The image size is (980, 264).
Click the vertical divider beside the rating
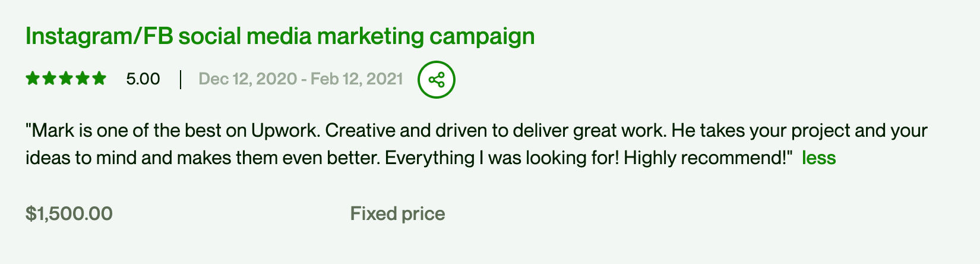(180, 79)
